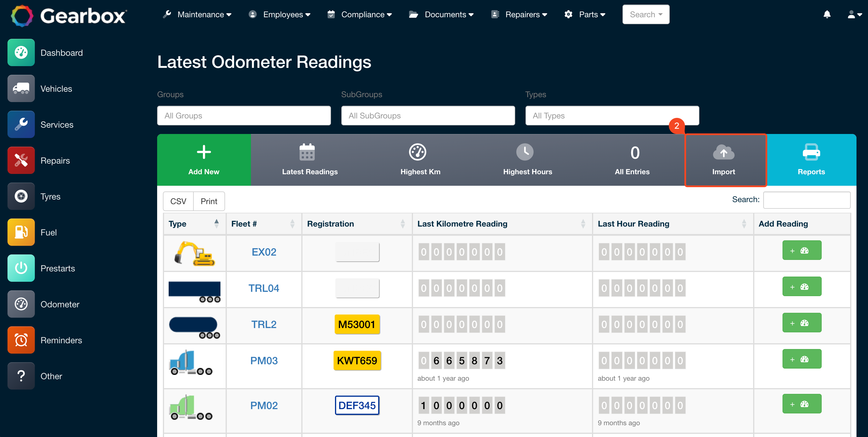
Task: Open the Documents menu
Action: point(441,14)
